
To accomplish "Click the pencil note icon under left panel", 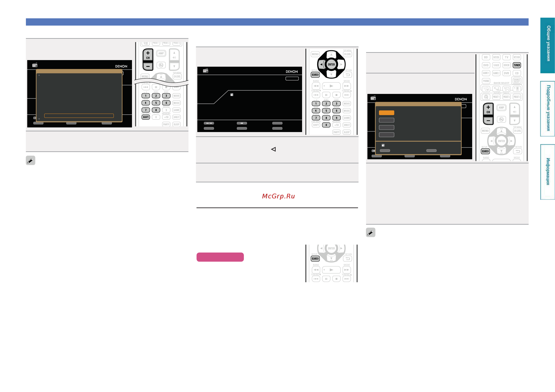I will click(x=31, y=161).
